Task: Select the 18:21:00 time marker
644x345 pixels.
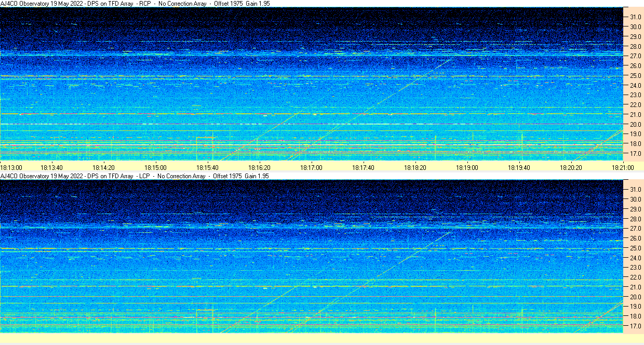Action: (623, 167)
